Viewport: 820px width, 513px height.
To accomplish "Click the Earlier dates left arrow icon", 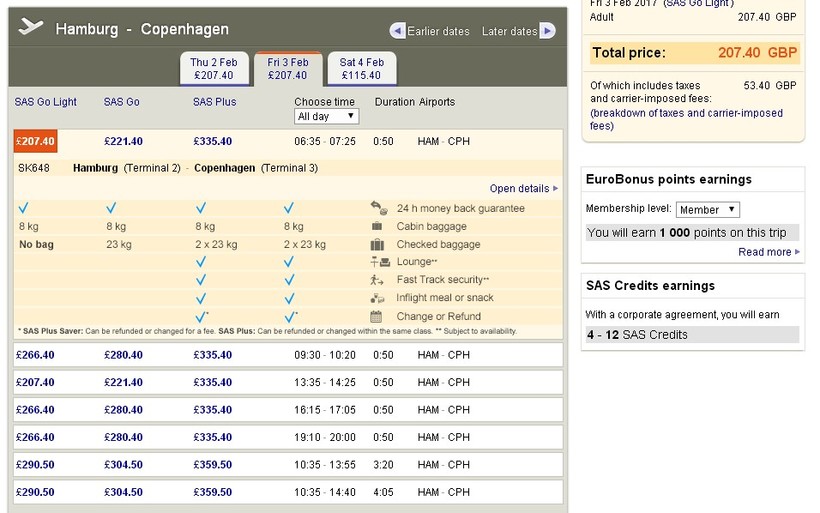I will (398, 31).
